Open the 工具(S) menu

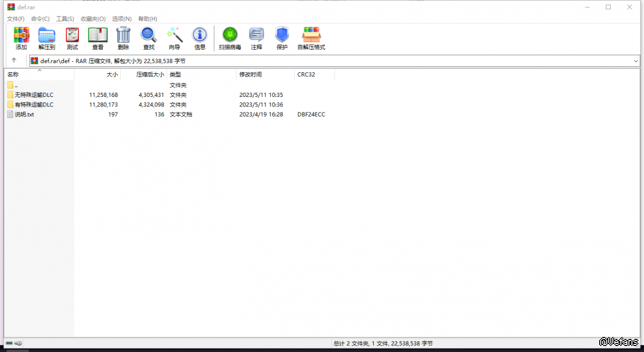click(x=65, y=19)
